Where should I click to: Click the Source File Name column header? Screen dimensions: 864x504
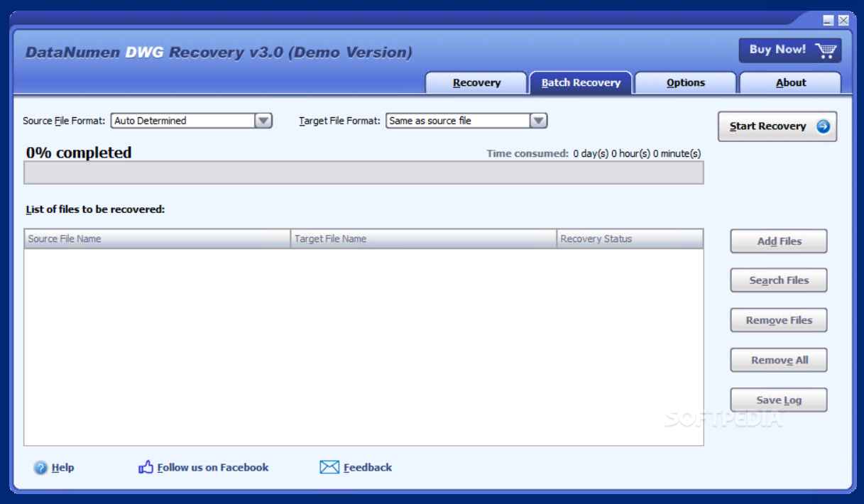click(x=157, y=239)
